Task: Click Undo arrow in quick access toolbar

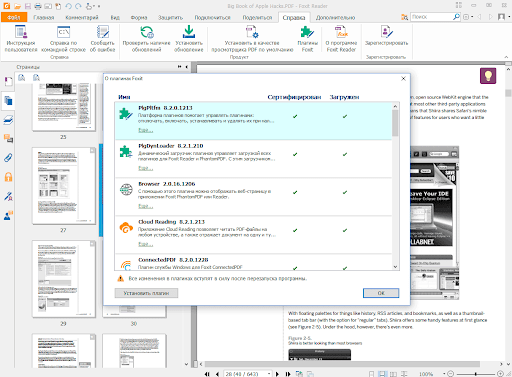Action: tap(69, 6)
